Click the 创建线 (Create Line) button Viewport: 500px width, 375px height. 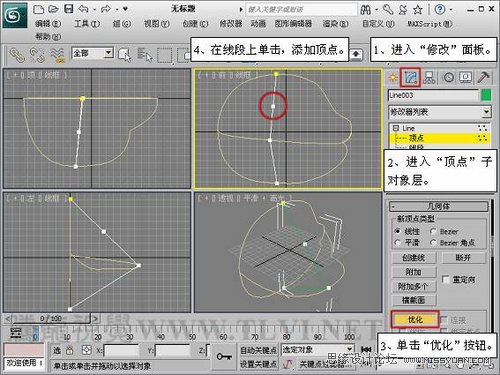tap(414, 257)
